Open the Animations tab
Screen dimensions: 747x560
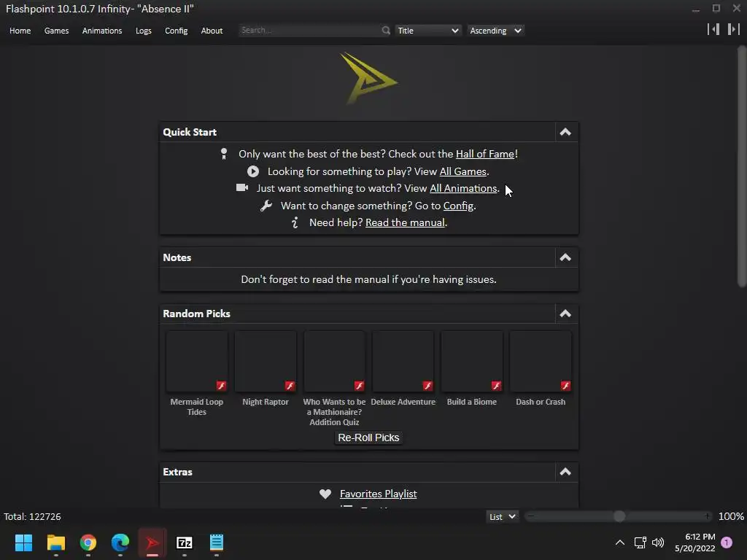tap(102, 31)
